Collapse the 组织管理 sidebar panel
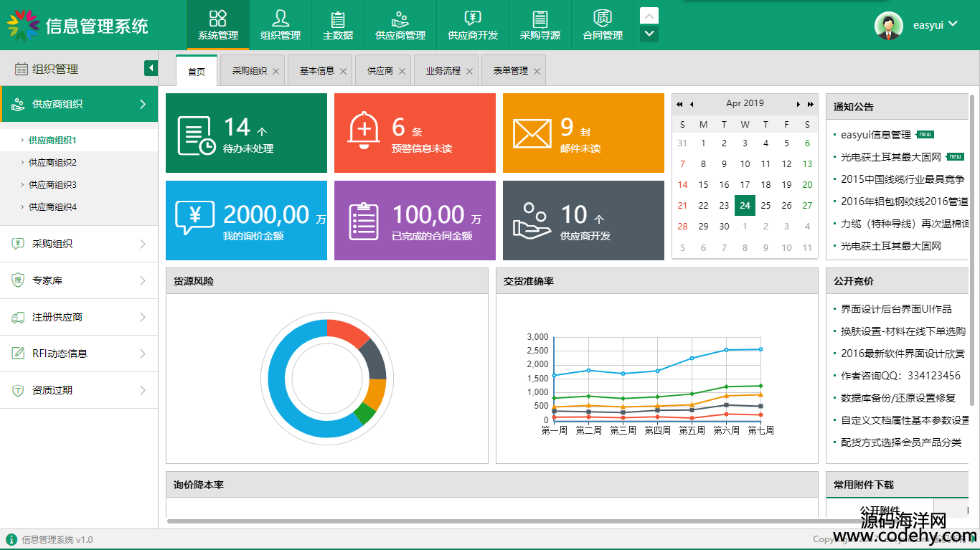 point(151,68)
